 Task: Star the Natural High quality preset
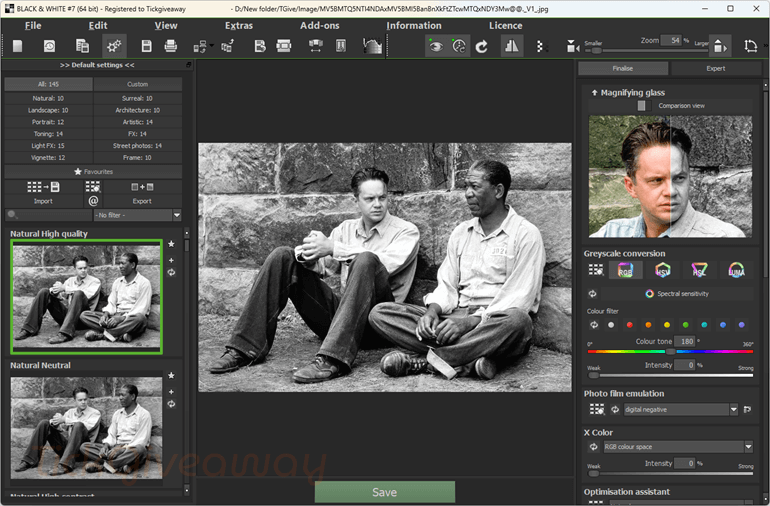coord(171,244)
